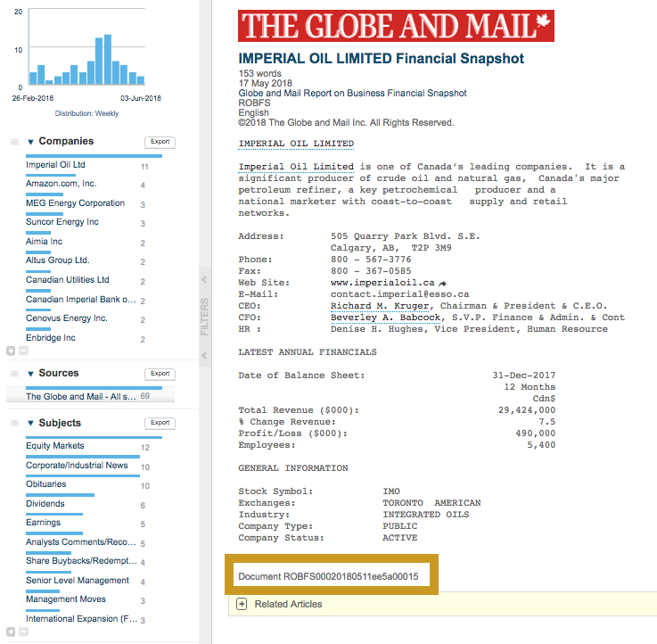Open Imperial Oil Limited link in description

[x=296, y=167]
